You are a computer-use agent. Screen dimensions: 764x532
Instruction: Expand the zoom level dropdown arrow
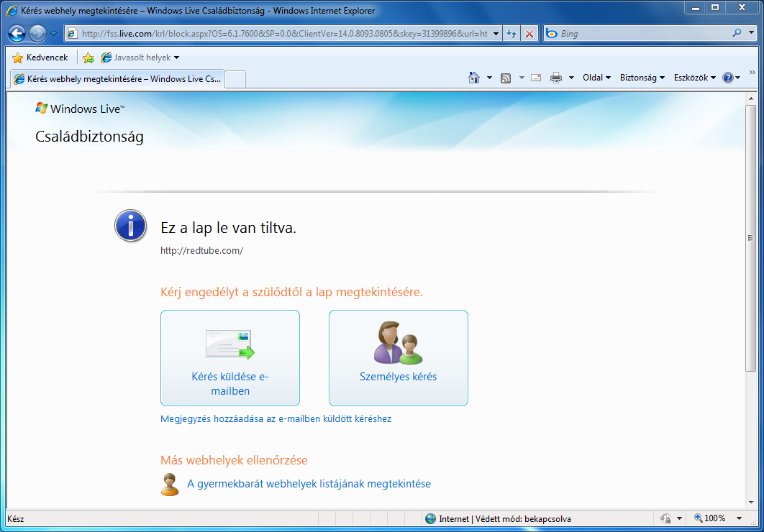(739, 518)
